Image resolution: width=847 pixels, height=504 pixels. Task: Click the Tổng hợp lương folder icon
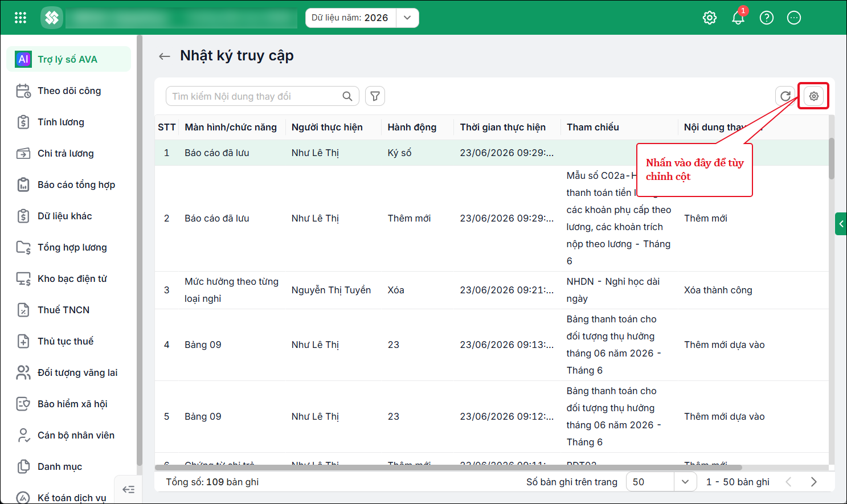(23, 247)
